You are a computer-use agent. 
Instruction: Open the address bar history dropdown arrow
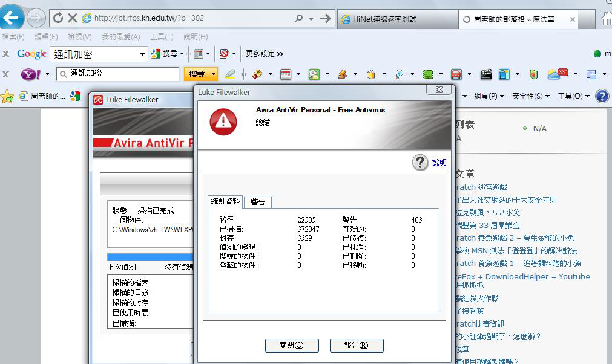coord(311,18)
